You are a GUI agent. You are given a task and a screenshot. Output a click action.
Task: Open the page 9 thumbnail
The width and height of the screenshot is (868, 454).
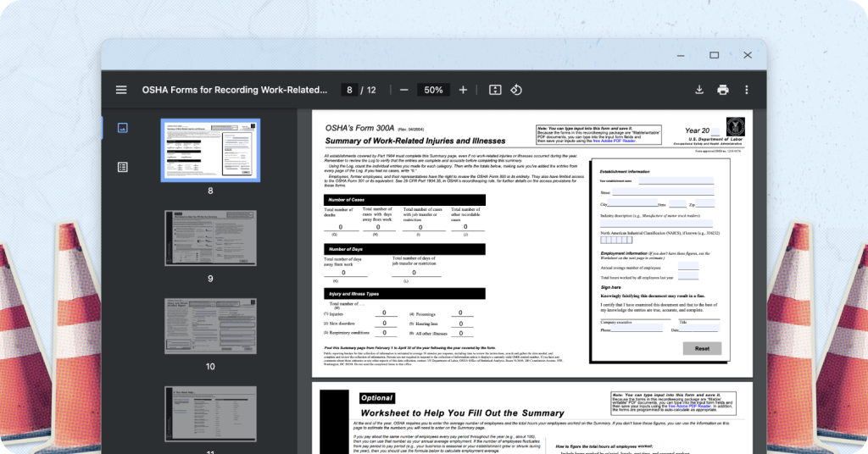pos(210,238)
